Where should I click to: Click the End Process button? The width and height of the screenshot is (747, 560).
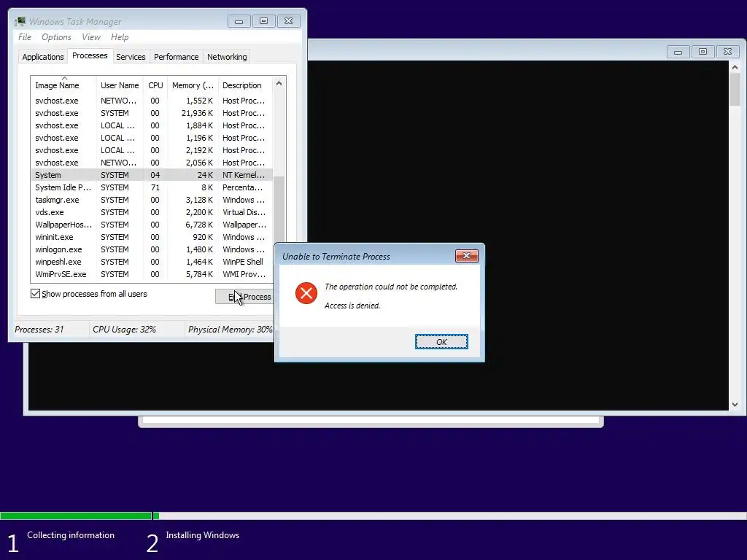tap(244, 297)
